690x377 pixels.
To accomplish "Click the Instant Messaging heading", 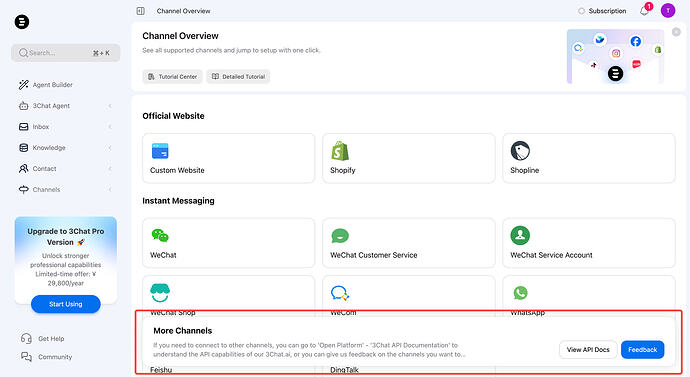I will [178, 201].
